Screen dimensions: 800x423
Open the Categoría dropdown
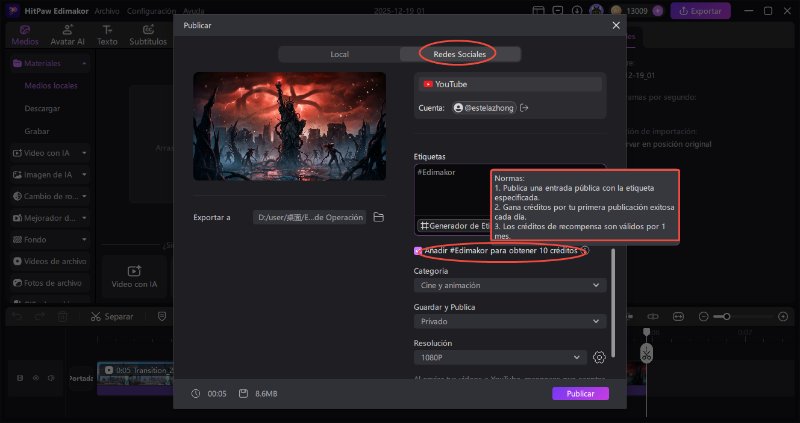point(510,285)
